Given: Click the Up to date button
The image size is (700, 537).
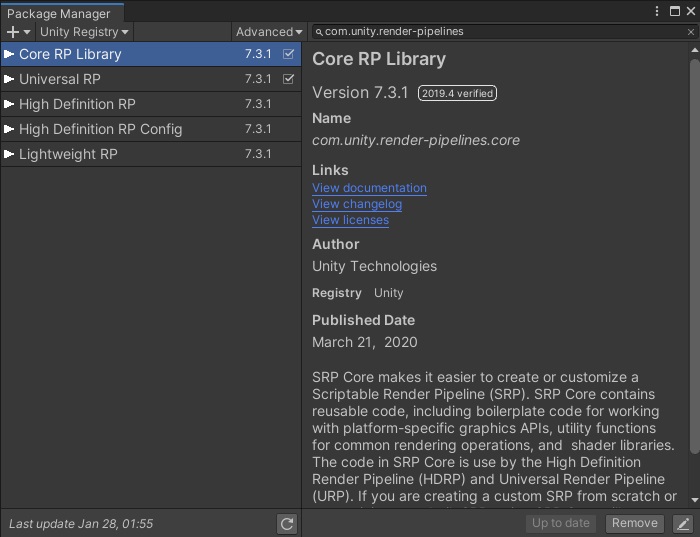Looking at the screenshot, I should 560,523.
